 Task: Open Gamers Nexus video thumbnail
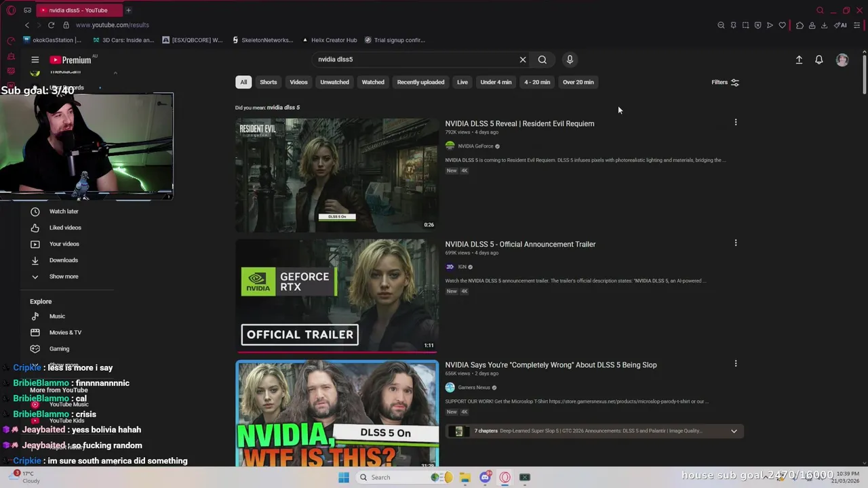(x=337, y=413)
